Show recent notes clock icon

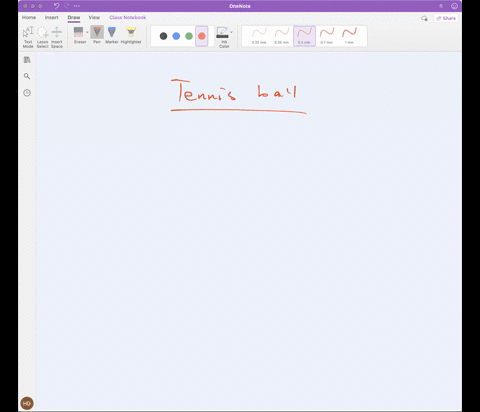click(27, 93)
